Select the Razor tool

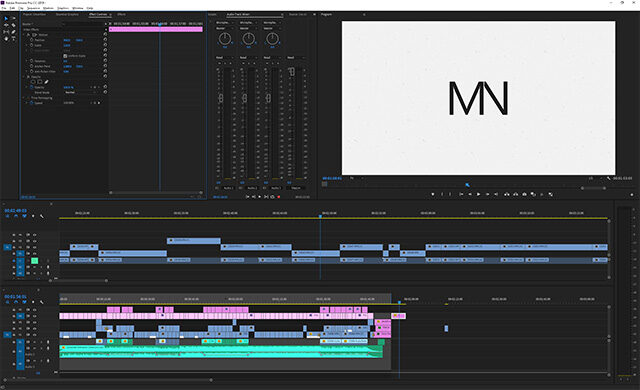[13, 25]
